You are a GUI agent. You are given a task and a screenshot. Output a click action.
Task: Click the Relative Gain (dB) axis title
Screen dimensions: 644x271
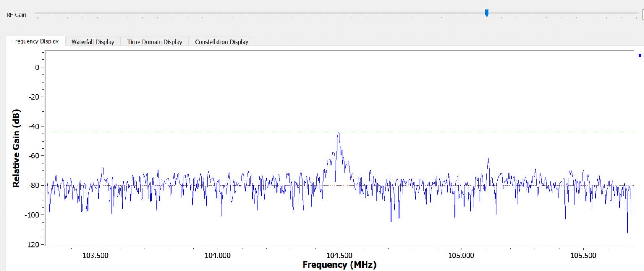[16, 149]
